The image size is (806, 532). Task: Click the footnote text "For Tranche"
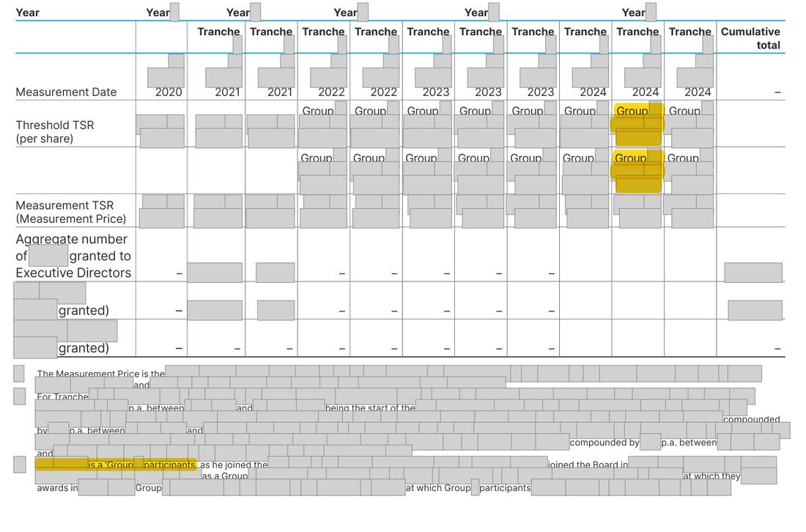click(x=62, y=397)
